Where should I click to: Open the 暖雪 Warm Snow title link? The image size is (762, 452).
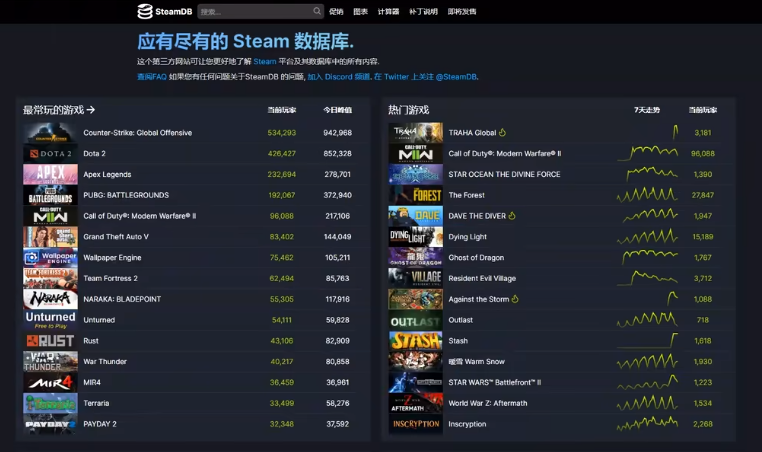(476, 362)
